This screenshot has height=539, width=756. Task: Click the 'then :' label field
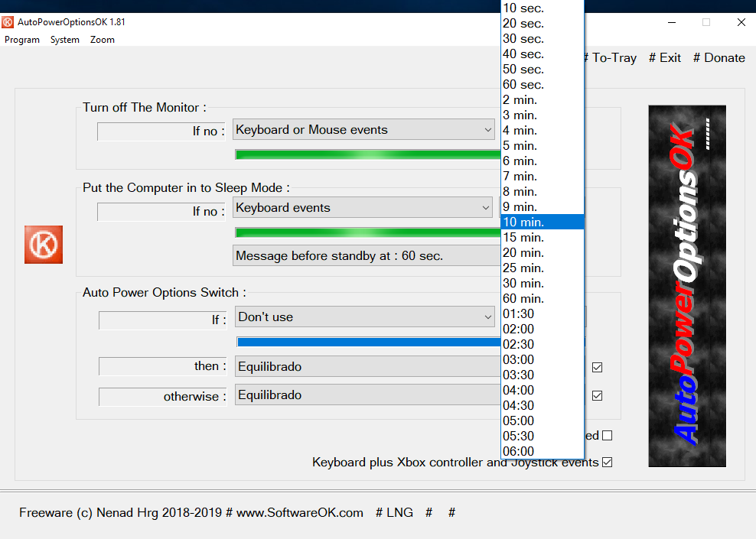click(163, 366)
